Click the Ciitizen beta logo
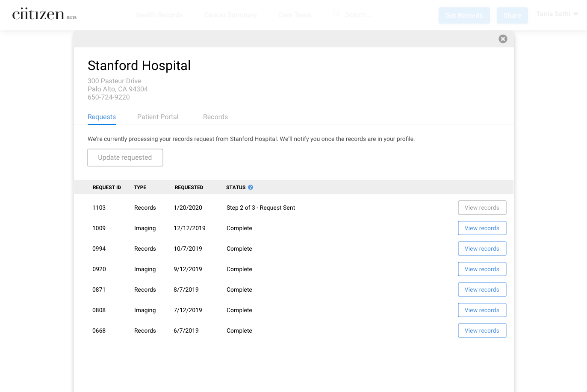 (x=44, y=14)
